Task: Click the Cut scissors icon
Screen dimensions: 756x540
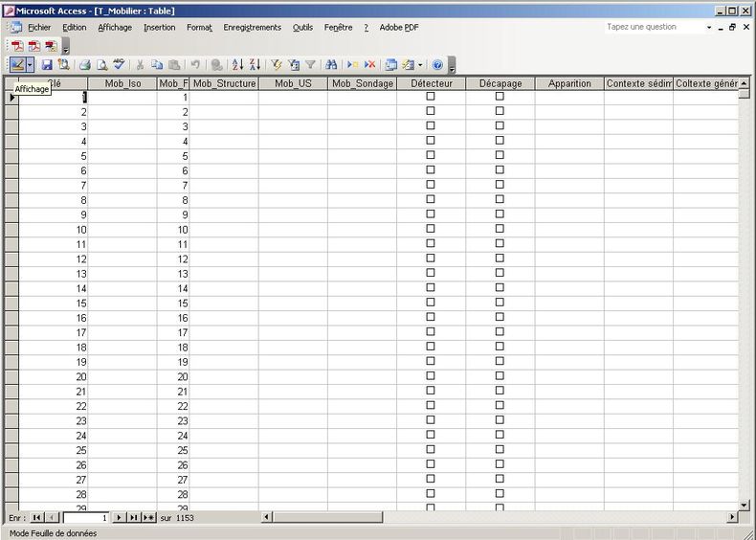Action: (141, 65)
